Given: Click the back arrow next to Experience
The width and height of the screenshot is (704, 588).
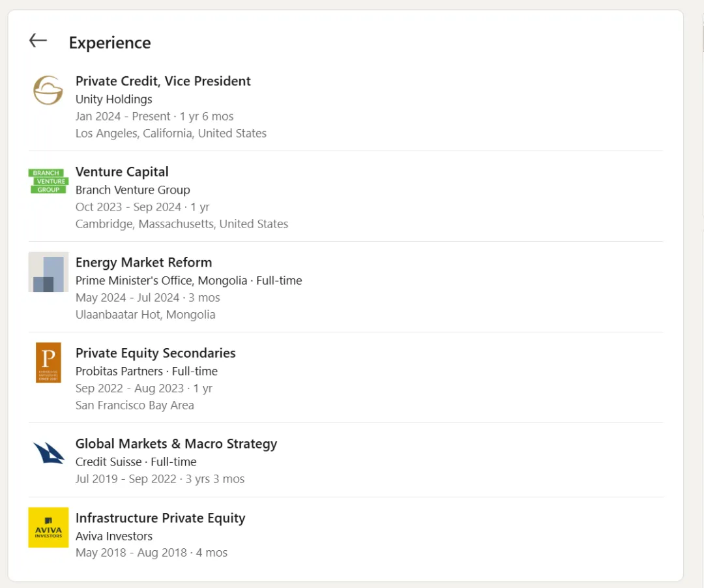Looking at the screenshot, I should (x=38, y=40).
